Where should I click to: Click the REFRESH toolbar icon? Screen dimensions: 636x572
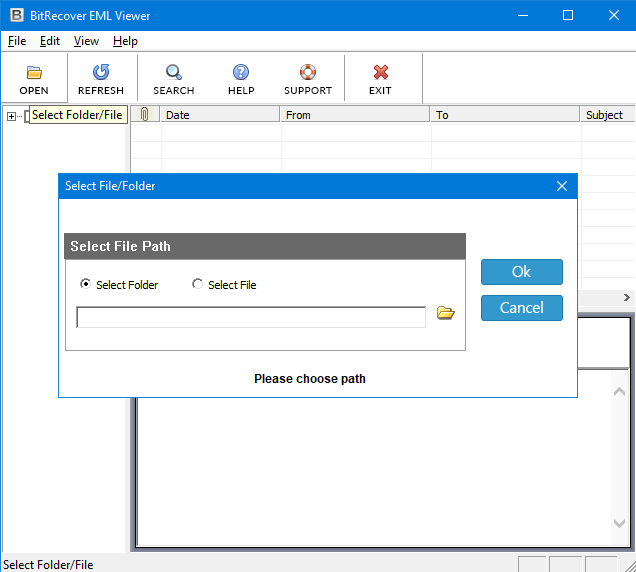(101, 72)
